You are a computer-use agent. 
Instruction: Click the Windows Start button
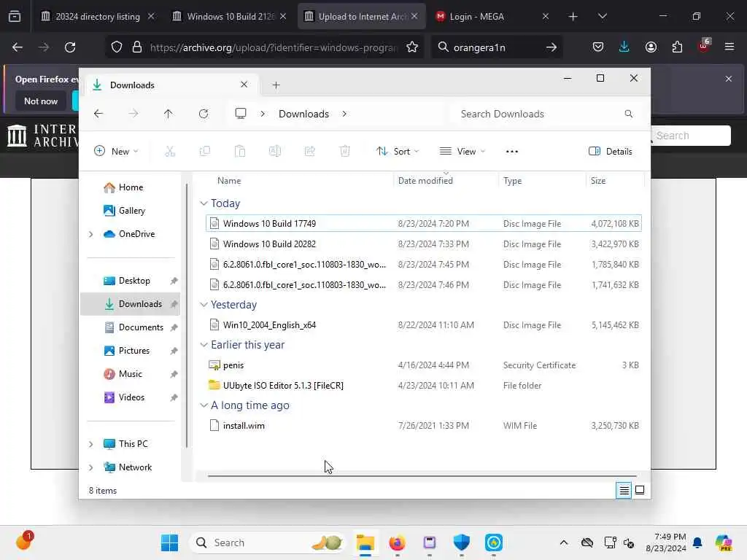pyautogui.click(x=169, y=542)
